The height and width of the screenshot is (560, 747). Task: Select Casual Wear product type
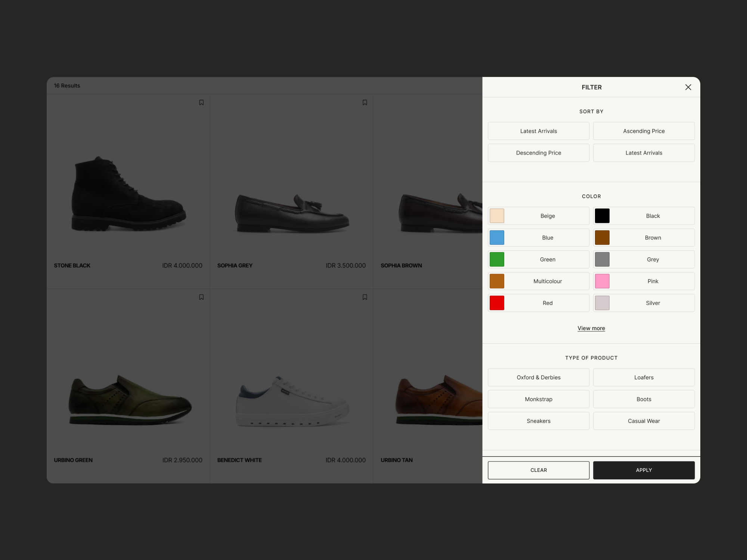tap(644, 421)
